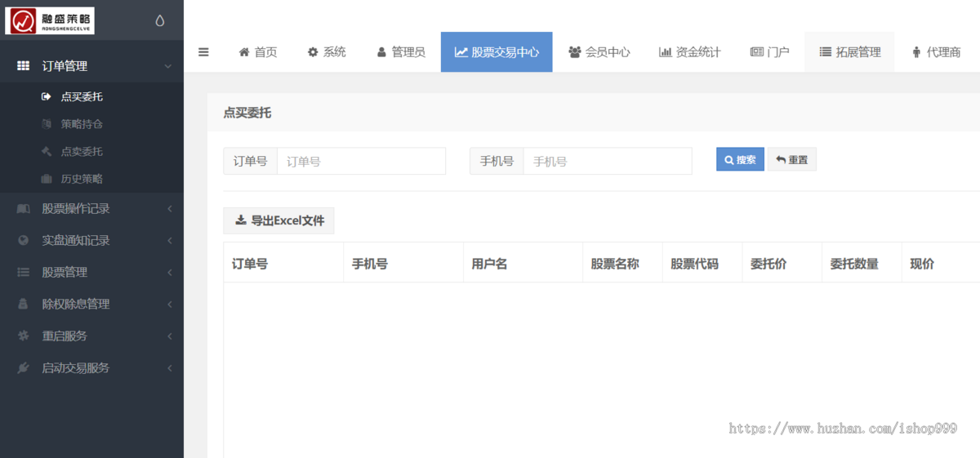Click the arrow icon beside 点买委托
The height and width of the screenshot is (458, 980).
pyautogui.click(x=46, y=96)
